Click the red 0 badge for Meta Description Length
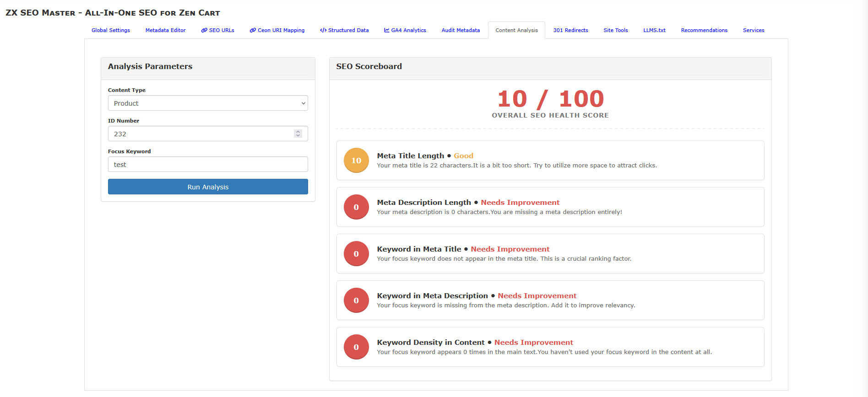The image size is (868, 397). click(356, 207)
